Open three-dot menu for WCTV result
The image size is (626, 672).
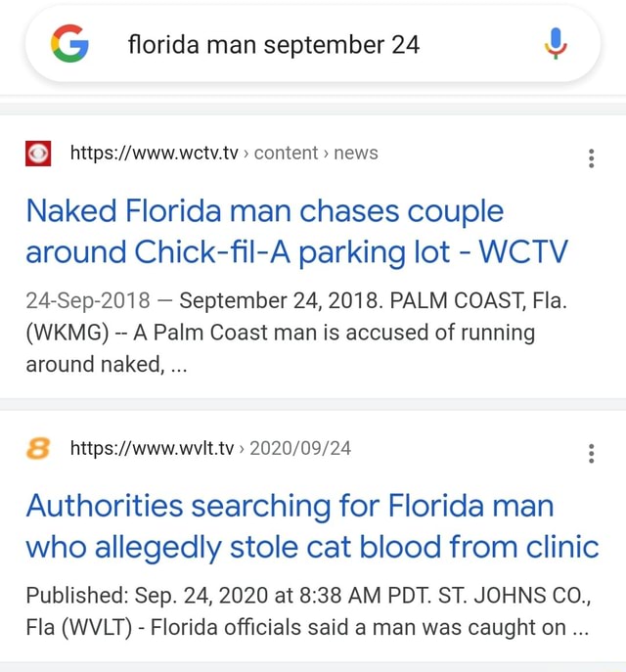tap(592, 158)
